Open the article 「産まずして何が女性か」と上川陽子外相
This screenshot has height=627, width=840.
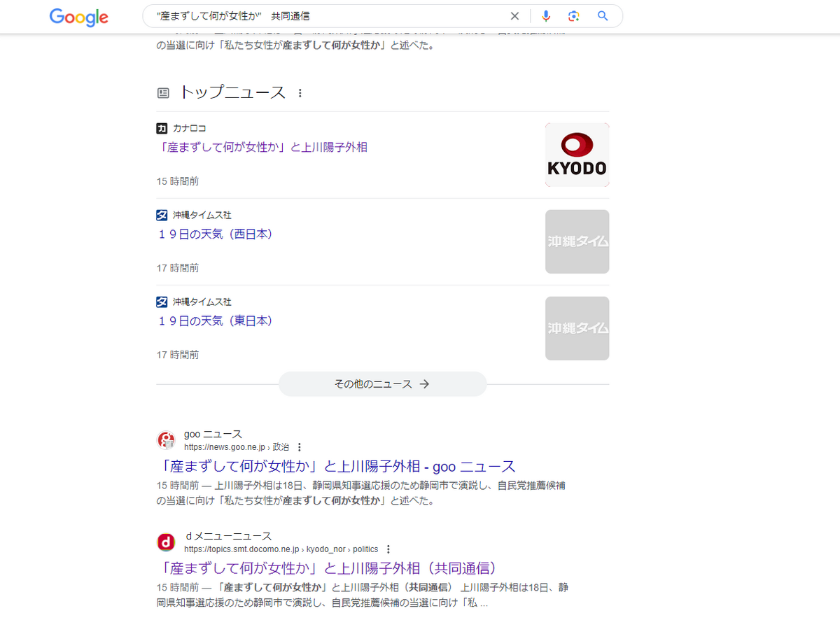[x=262, y=148]
